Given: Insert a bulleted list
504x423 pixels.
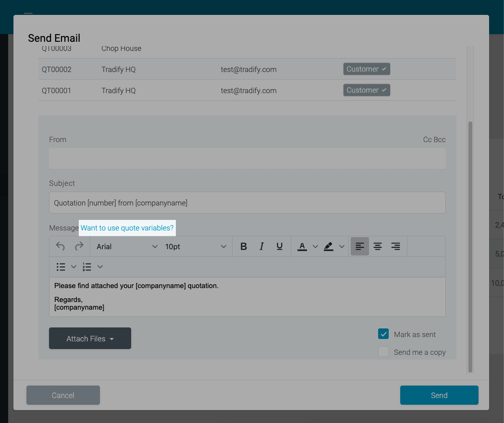Looking at the screenshot, I should point(61,267).
